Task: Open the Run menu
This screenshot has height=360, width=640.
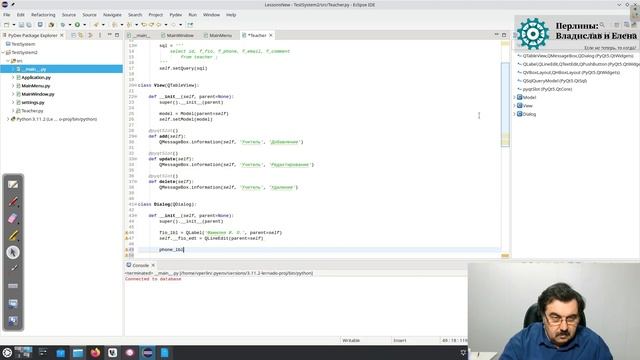Action: 192,15
